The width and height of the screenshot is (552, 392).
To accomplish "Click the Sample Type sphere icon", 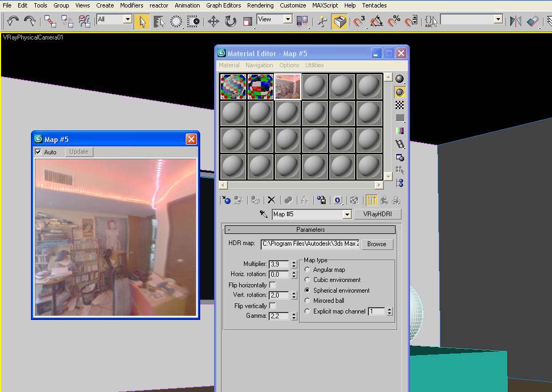I will click(x=399, y=79).
